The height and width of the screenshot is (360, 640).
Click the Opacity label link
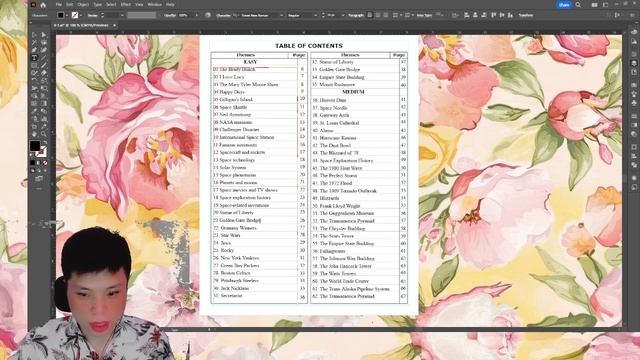pyautogui.click(x=170, y=16)
